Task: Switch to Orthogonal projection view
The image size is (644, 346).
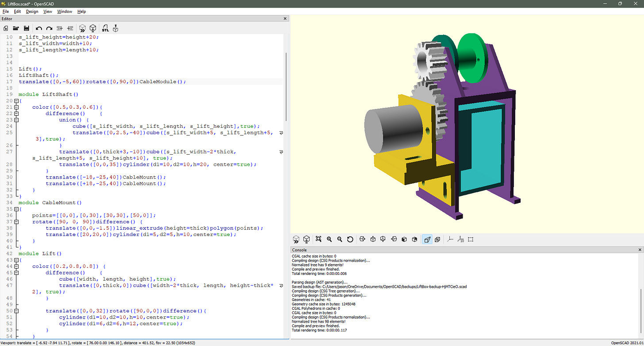Action: coord(437,239)
